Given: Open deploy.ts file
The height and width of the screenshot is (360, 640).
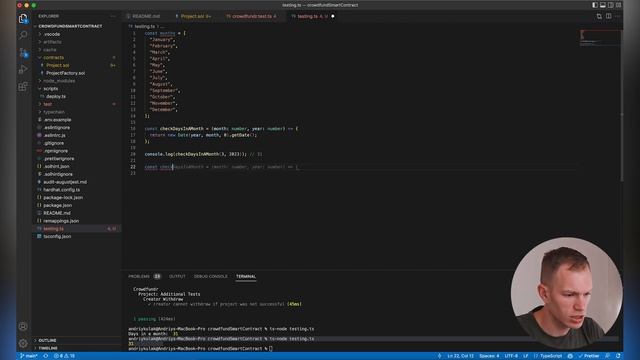Looking at the screenshot, I should point(77,96).
